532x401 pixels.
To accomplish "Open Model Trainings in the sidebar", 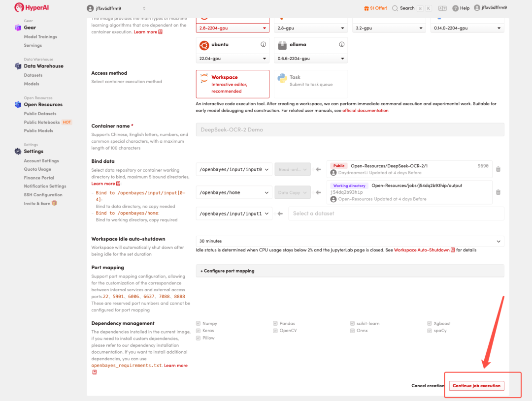I will (x=40, y=37).
